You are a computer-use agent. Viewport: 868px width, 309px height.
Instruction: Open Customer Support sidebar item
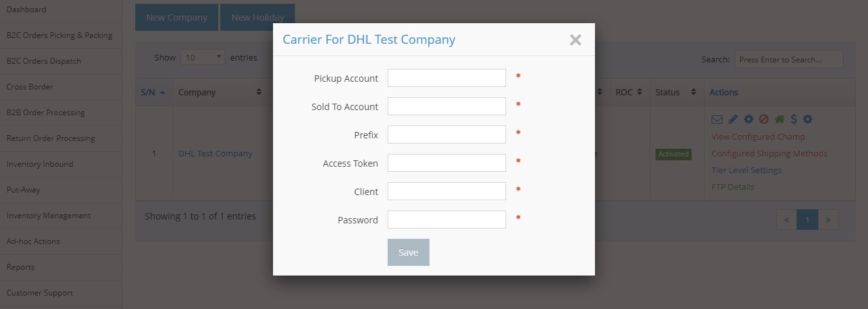61,293
